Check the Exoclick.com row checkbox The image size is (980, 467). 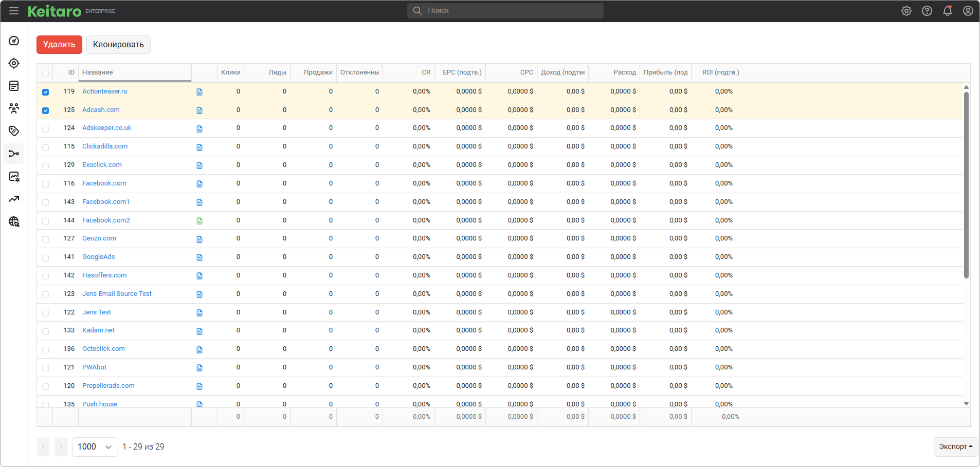coord(45,166)
